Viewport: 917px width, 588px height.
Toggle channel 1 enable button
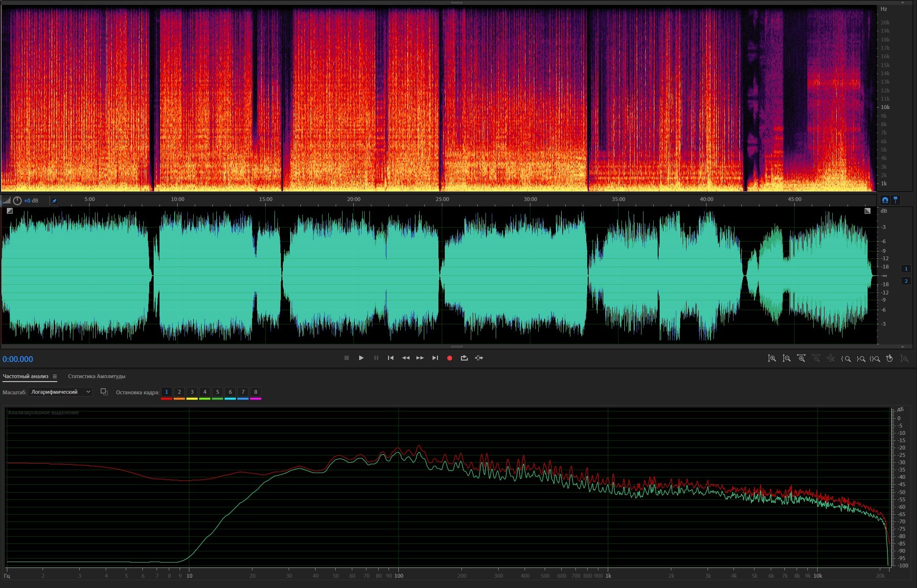[906, 269]
